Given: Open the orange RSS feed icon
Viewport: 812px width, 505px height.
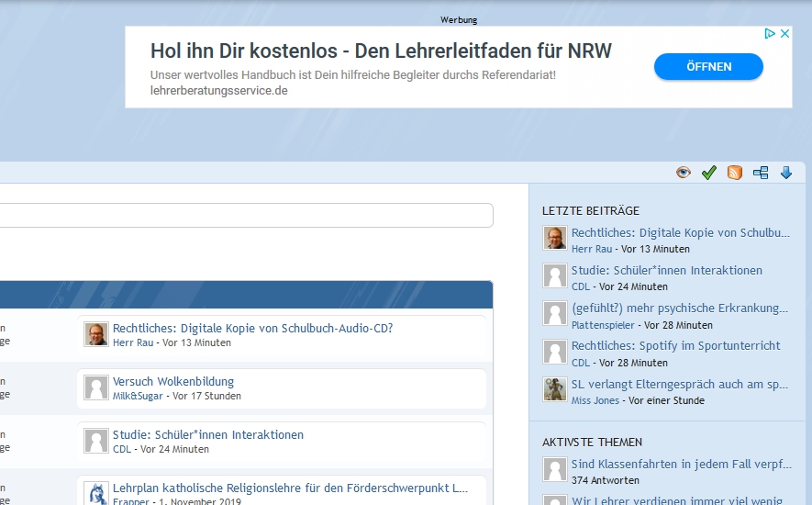Looking at the screenshot, I should coord(734,173).
